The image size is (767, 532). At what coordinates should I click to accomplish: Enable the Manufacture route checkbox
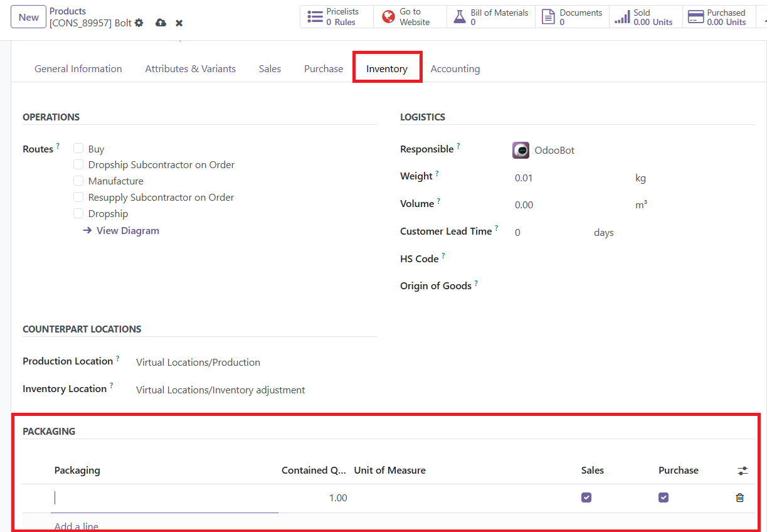78,181
